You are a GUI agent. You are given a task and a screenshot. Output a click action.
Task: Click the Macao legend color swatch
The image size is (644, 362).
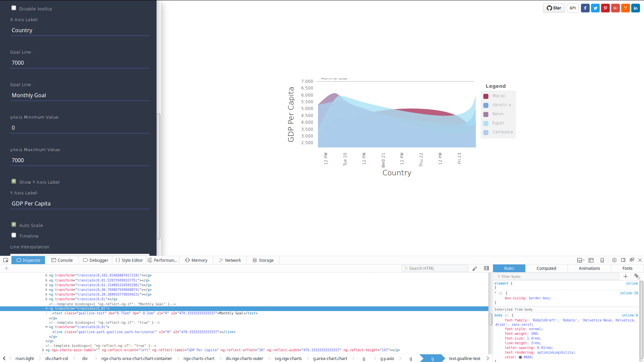tap(486, 96)
